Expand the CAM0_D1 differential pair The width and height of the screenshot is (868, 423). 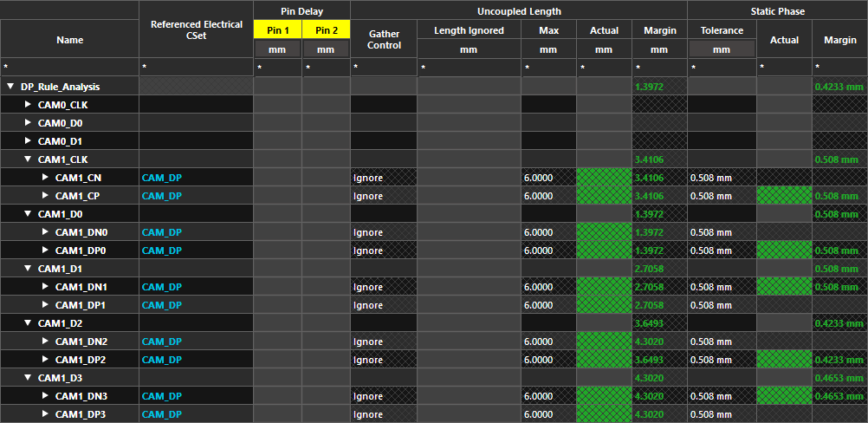tap(28, 141)
